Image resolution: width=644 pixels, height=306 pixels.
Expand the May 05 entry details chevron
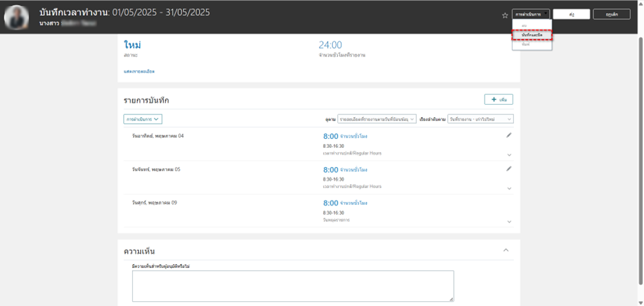[x=509, y=188]
